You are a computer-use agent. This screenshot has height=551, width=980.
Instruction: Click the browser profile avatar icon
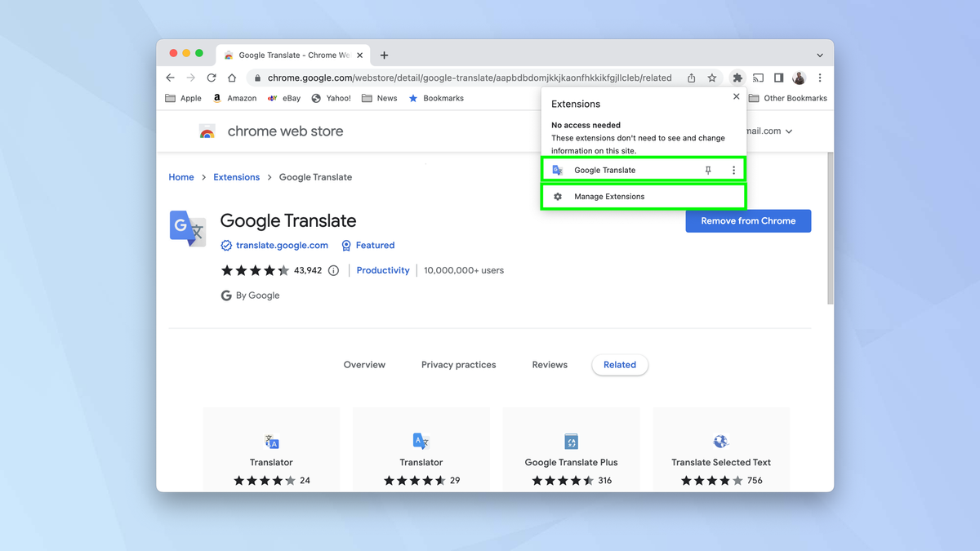[x=798, y=78]
